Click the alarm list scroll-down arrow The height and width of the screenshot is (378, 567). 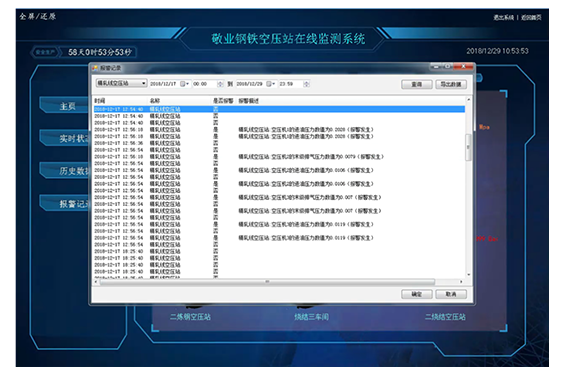469,275
